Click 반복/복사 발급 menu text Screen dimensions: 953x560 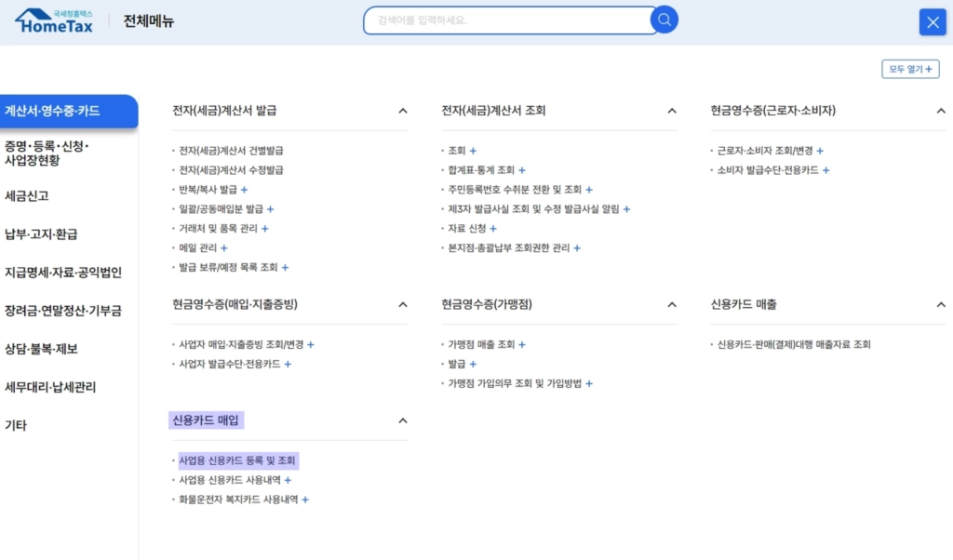point(208,190)
